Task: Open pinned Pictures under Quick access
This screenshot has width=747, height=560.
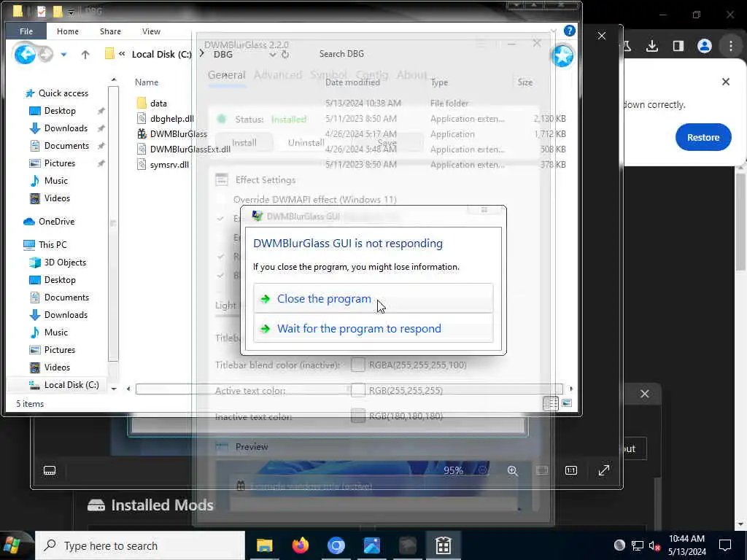Action: click(x=60, y=163)
